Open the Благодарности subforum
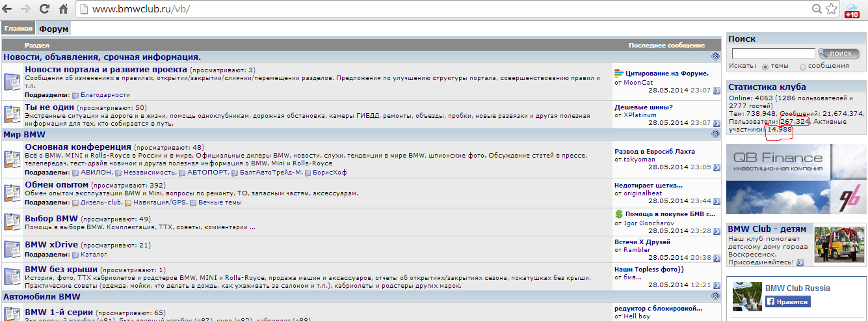The height and width of the screenshot is (321, 868). [x=105, y=95]
